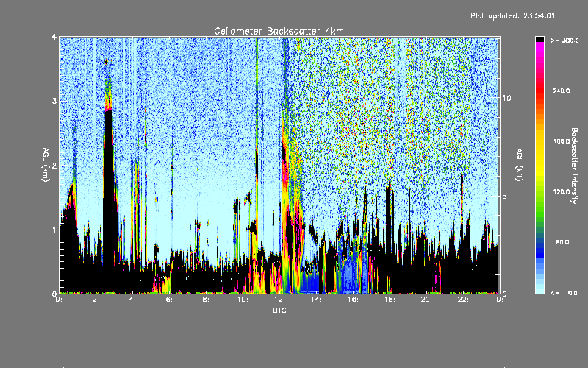Click the "0:" UTC tick at day start
588x368 pixels.
[59, 300]
